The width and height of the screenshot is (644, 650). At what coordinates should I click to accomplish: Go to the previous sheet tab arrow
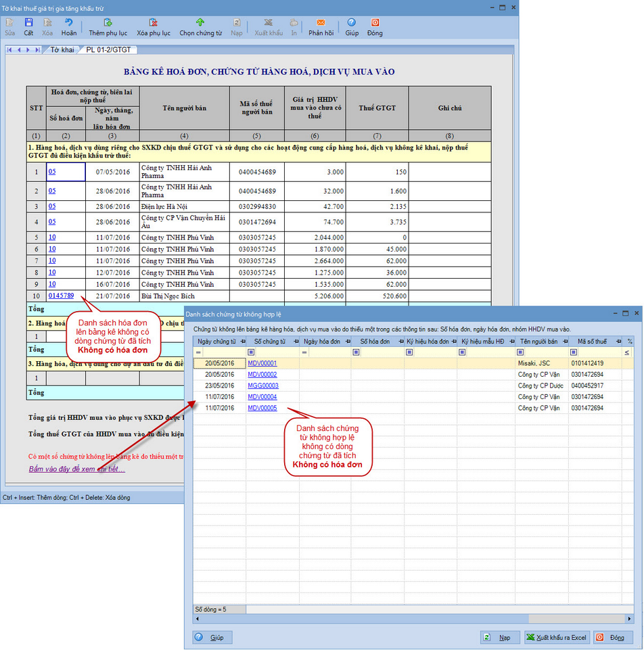coord(19,50)
